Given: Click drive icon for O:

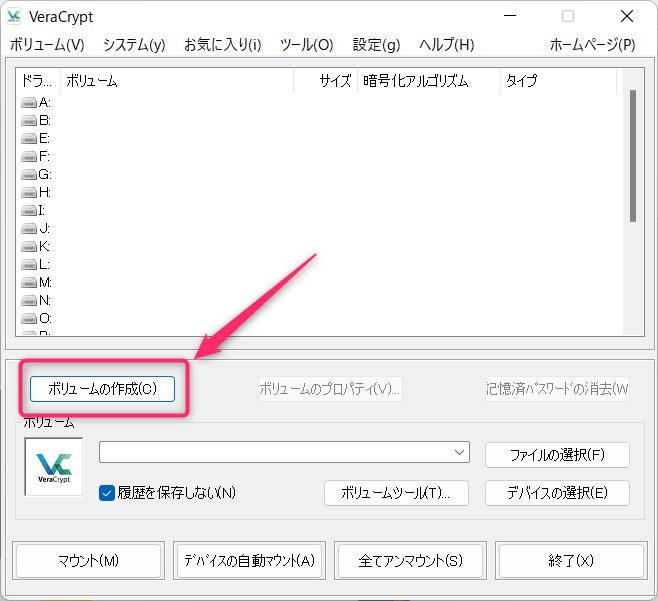Looking at the screenshot, I should [x=29, y=319].
